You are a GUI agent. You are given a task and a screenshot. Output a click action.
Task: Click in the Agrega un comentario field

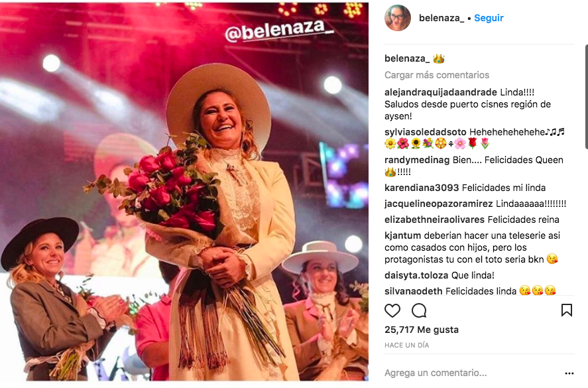(473, 373)
